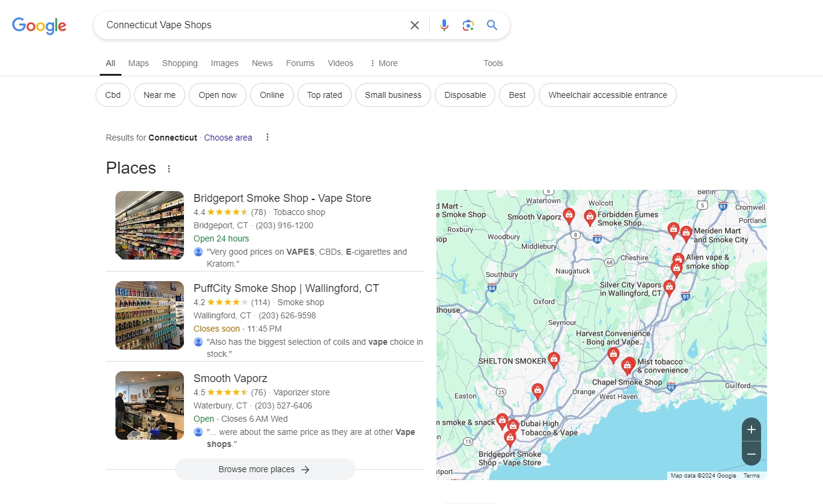Start voice search with microphone icon
This screenshot has height=504, width=823.
point(444,25)
